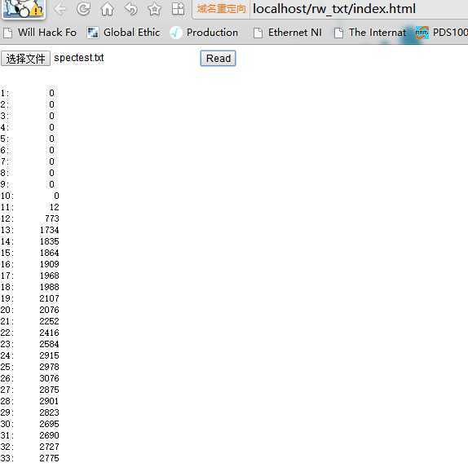Viewport: 468px width, 476px height.
Task: Click the spectest.txt file name
Action: click(x=79, y=58)
